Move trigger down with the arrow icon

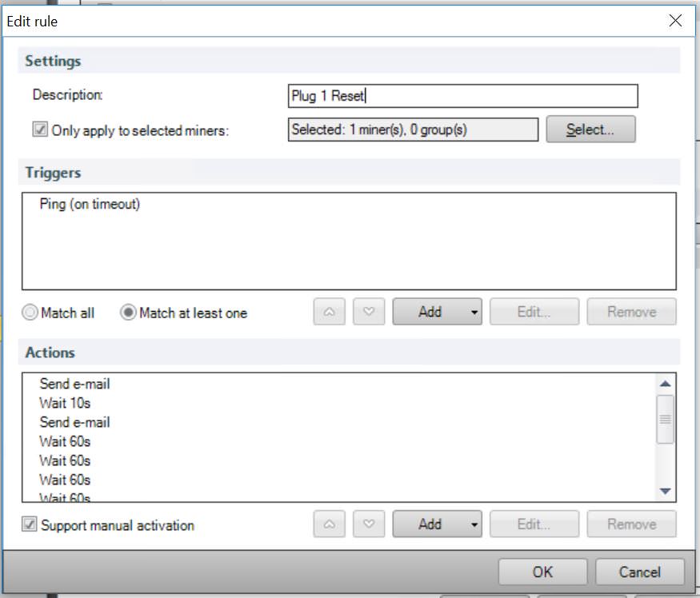pos(369,312)
